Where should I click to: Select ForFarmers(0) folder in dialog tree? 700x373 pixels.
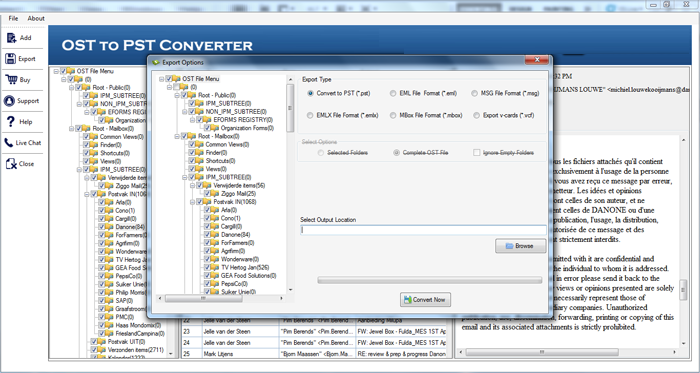(238, 243)
